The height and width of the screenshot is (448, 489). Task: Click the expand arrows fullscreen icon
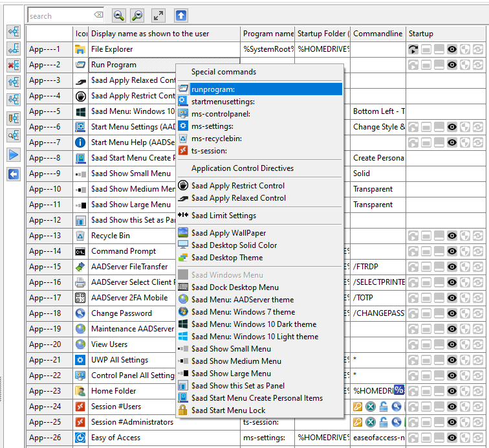158,16
